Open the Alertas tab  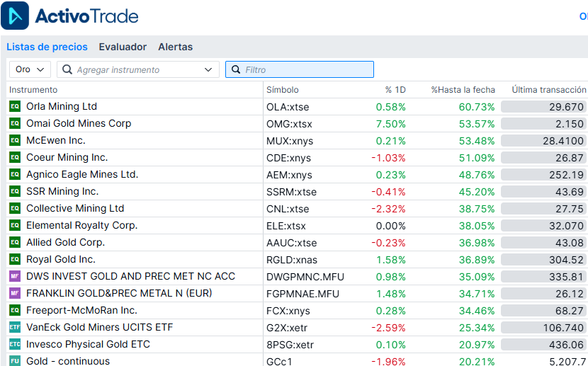pyautogui.click(x=175, y=47)
